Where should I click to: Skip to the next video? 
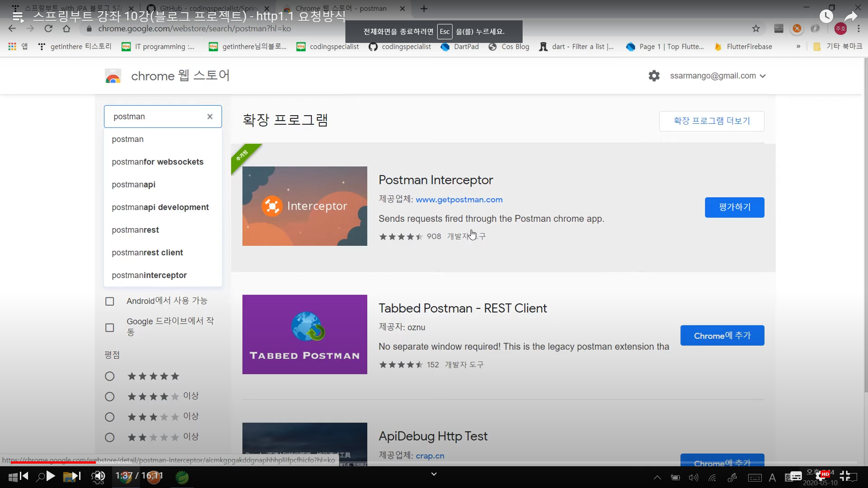click(76, 476)
